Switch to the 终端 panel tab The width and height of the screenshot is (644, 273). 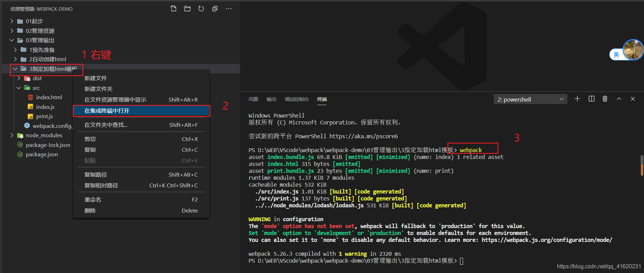tap(322, 99)
